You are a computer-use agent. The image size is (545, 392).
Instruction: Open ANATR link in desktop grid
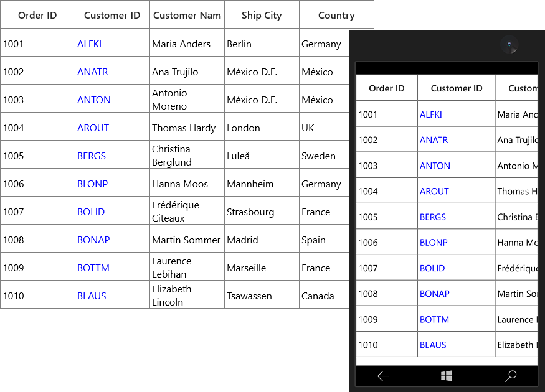click(x=92, y=72)
